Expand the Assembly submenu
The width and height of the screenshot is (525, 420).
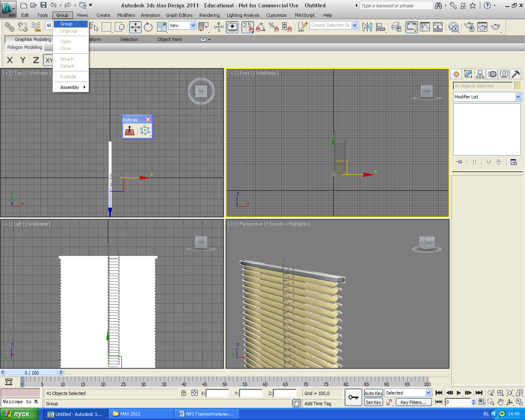pyautogui.click(x=71, y=87)
